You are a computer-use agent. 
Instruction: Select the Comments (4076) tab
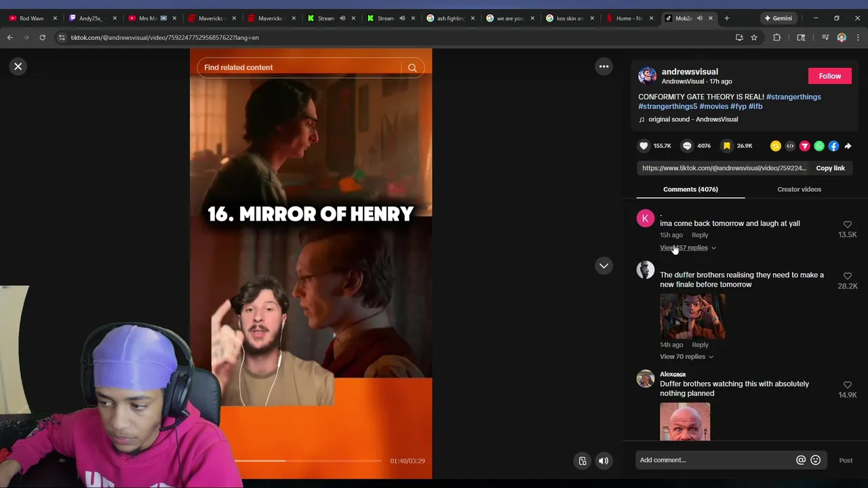point(690,189)
